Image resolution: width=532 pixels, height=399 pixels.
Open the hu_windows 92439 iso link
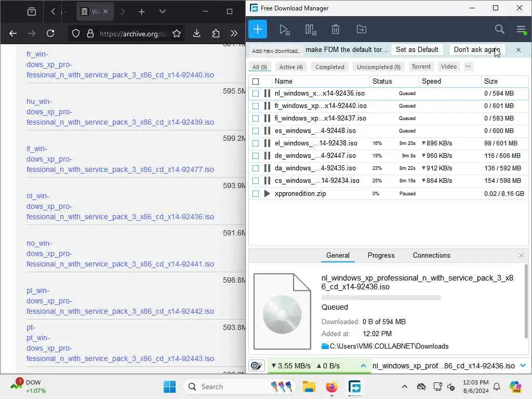click(x=120, y=112)
